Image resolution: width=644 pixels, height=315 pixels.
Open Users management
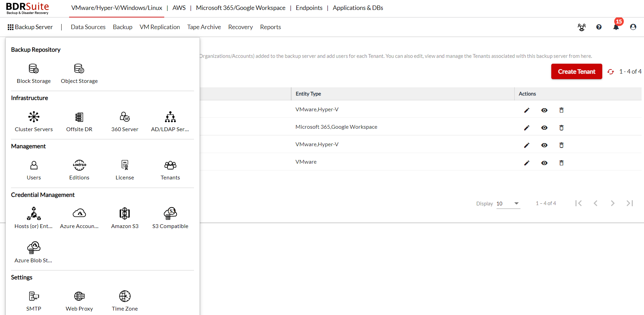tap(34, 170)
